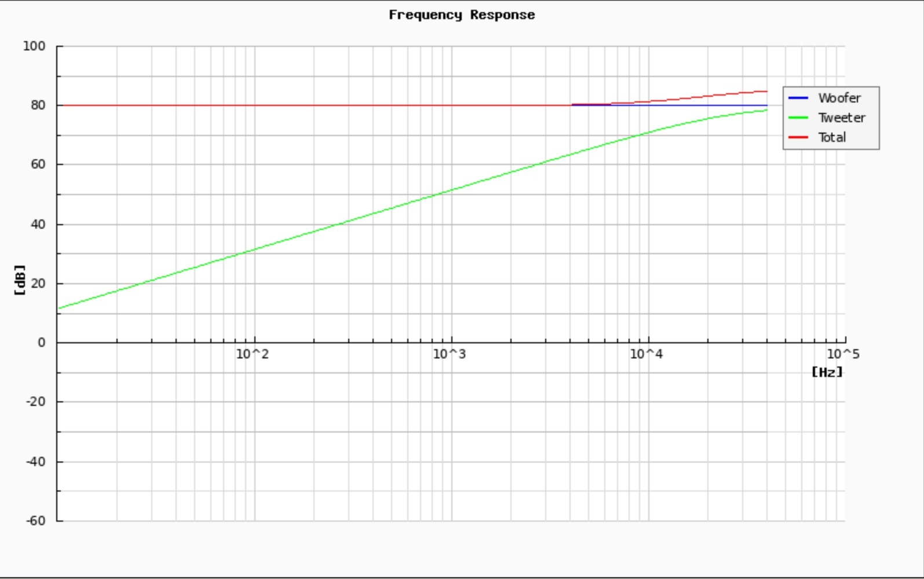Click the 20 dB axis value
924x579 pixels.
point(38,284)
